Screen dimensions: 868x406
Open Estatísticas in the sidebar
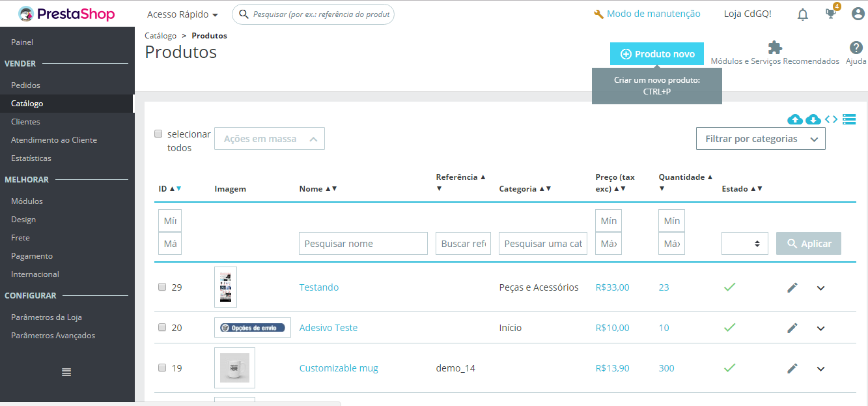(x=31, y=158)
